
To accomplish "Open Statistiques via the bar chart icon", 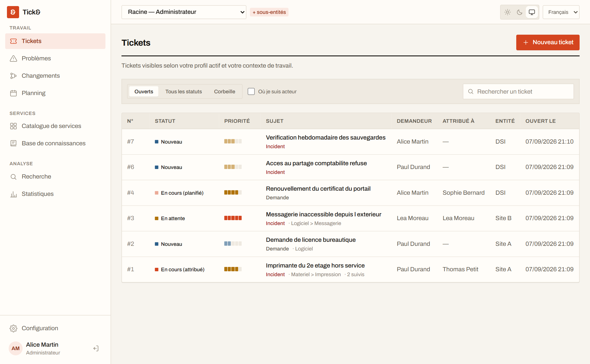I will click(x=14, y=194).
